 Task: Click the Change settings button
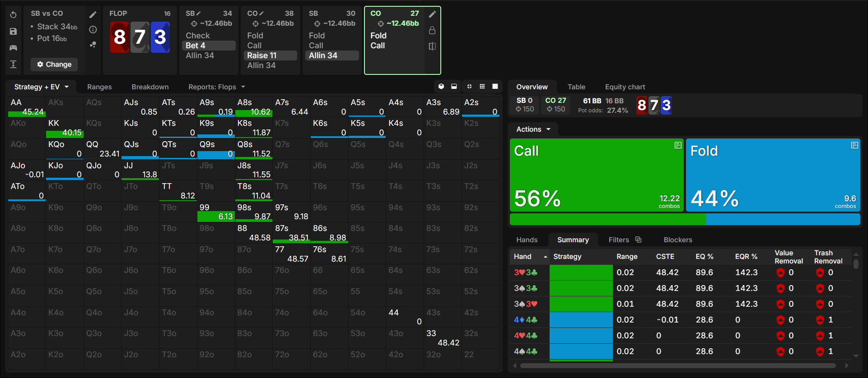[54, 65]
